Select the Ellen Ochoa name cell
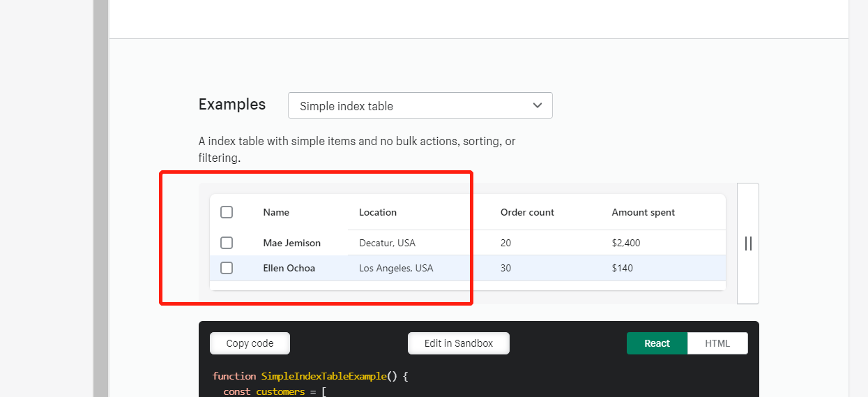The width and height of the screenshot is (868, 397). 289,268
